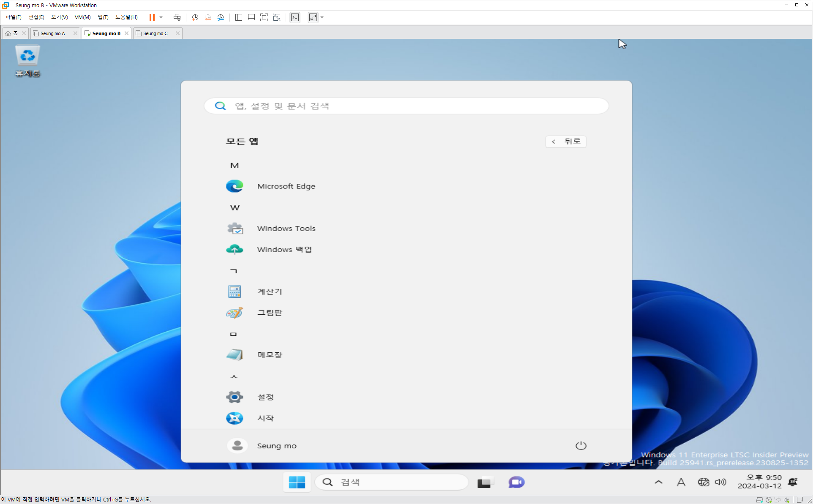The height and width of the screenshot is (504, 813).
Task: Switch to Seung mo A tab
Action: pyautogui.click(x=52, y=33)
